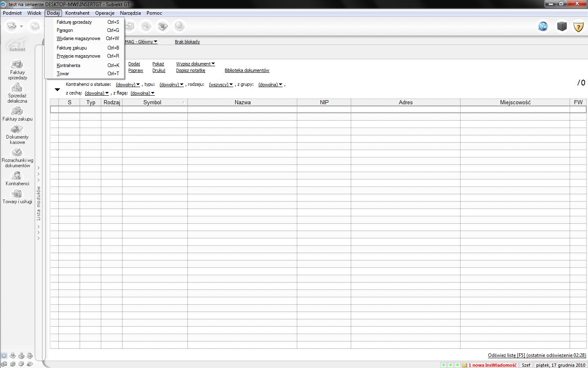
Task: Expand the MAG - Główny warehouse dropdown
Action: tap(141, 42)
